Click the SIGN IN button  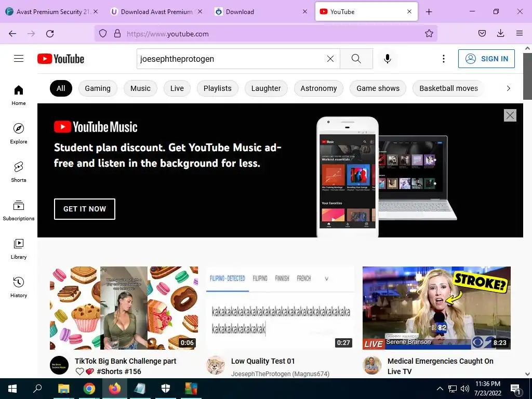coord(486,59)
